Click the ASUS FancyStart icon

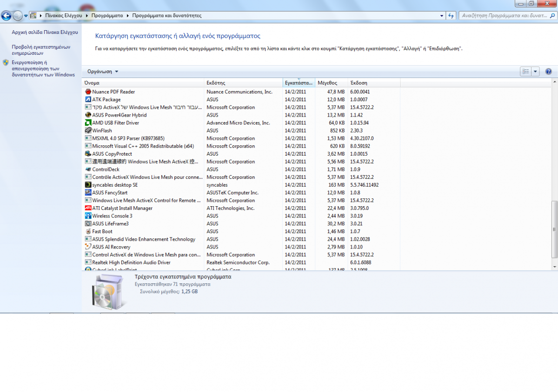point(88,193)
